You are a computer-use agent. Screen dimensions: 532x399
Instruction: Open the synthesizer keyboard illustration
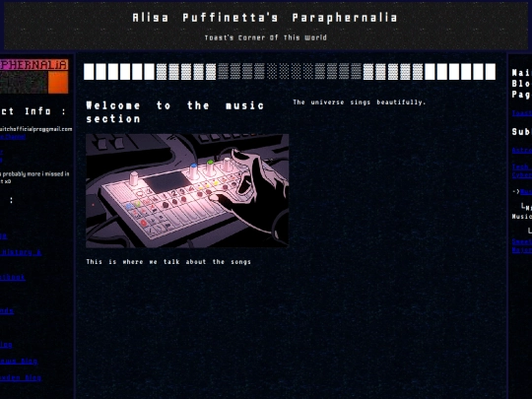click(x=187, y=191)
